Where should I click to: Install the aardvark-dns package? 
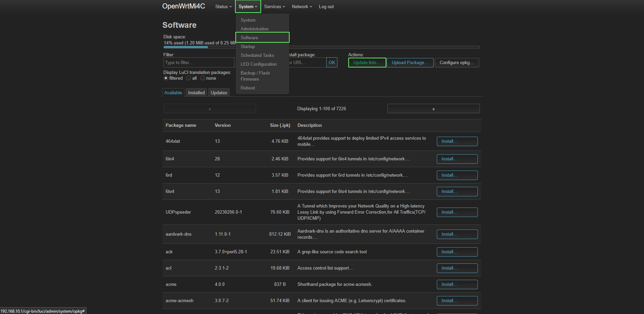pos(457,234)
